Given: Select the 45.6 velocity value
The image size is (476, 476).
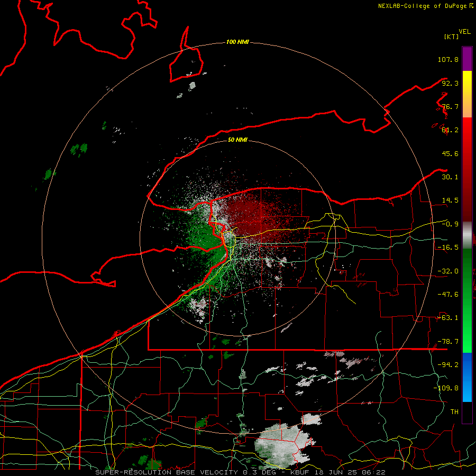Looking at the screenshot, I should pos(450,153).
